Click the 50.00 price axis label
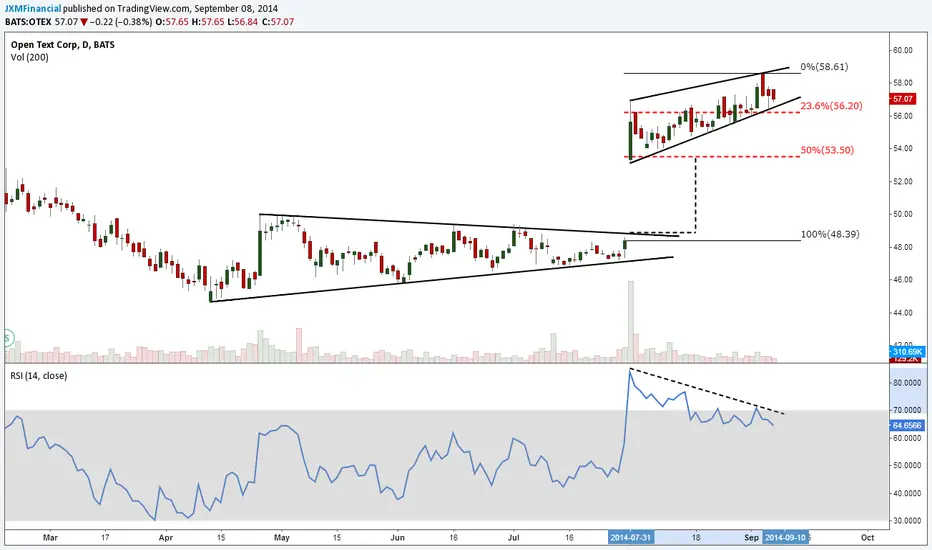932x550 pixels. tap(903, 214)
